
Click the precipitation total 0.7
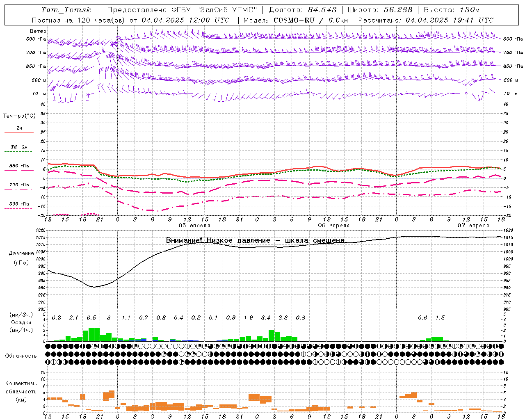click(144, 318)
